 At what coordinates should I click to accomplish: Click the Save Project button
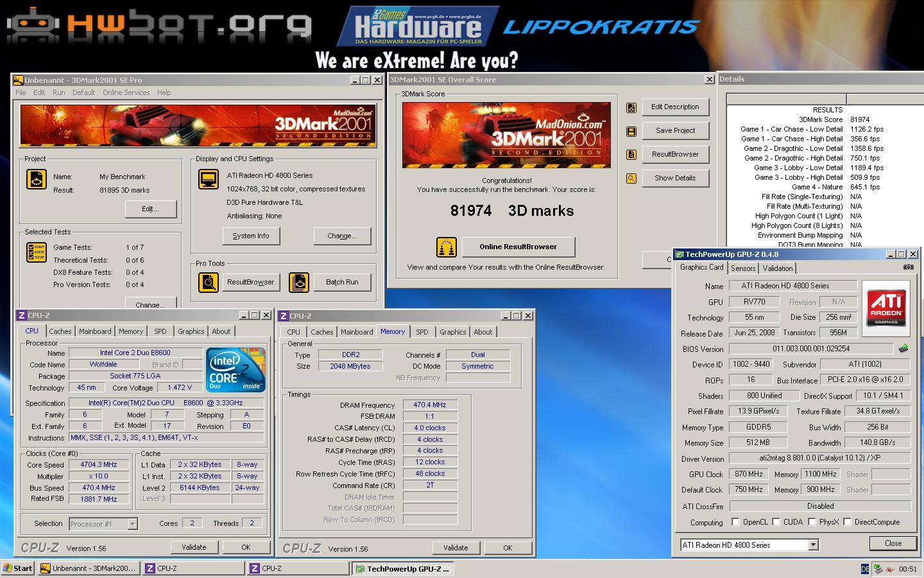coord(675,130)
